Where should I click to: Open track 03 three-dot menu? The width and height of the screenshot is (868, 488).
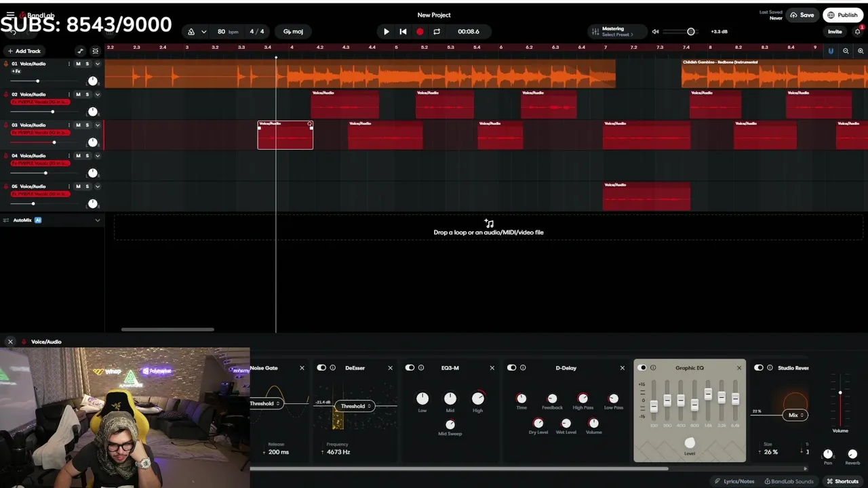[x=69, y=125]
